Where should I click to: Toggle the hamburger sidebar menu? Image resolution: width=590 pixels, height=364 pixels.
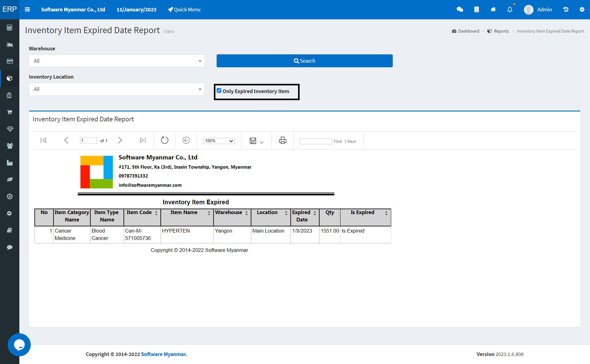coord(27,10)
